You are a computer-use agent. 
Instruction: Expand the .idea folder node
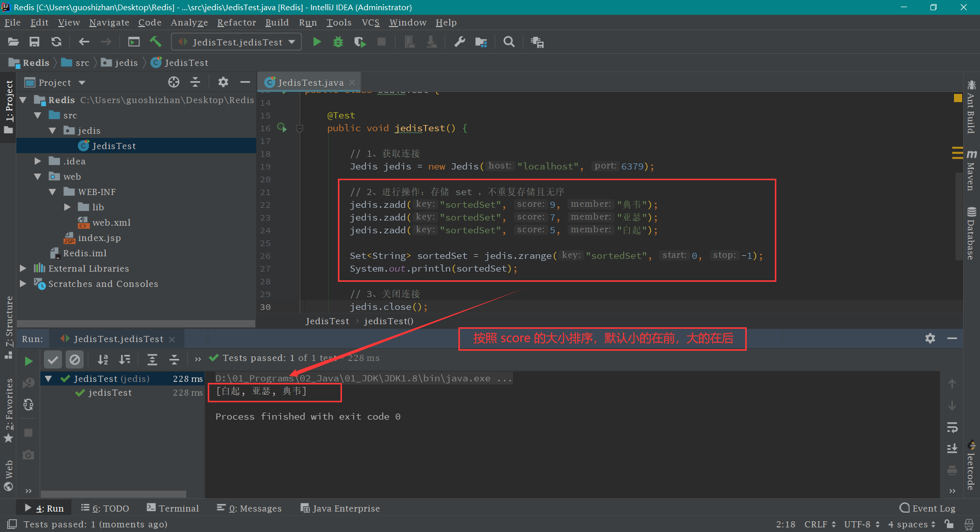[38, 161]
